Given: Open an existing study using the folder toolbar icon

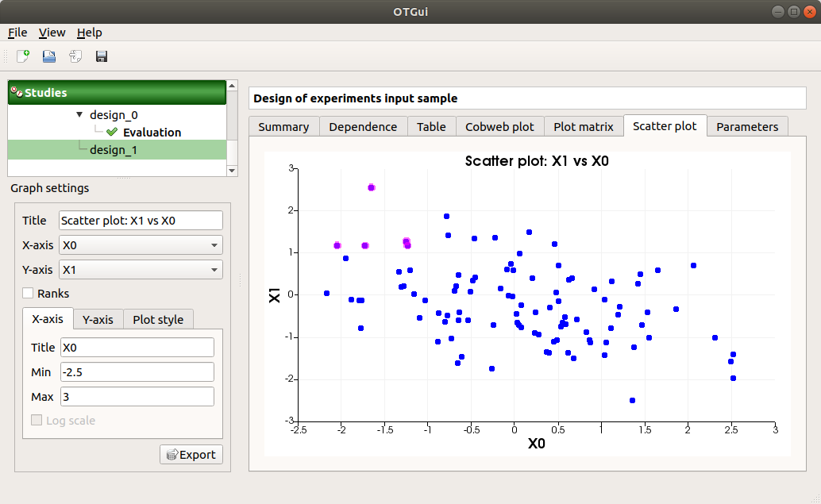Looking at the screenshot, I should 48,56.
